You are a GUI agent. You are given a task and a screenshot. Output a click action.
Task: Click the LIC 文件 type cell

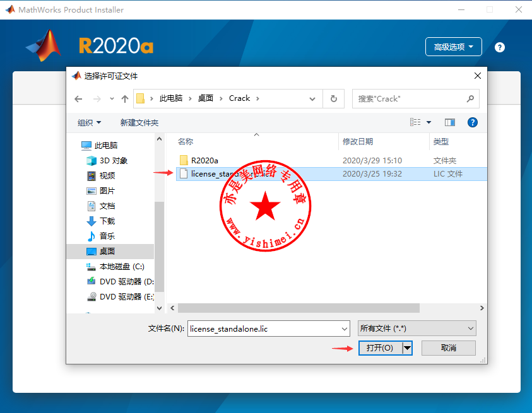448,173
